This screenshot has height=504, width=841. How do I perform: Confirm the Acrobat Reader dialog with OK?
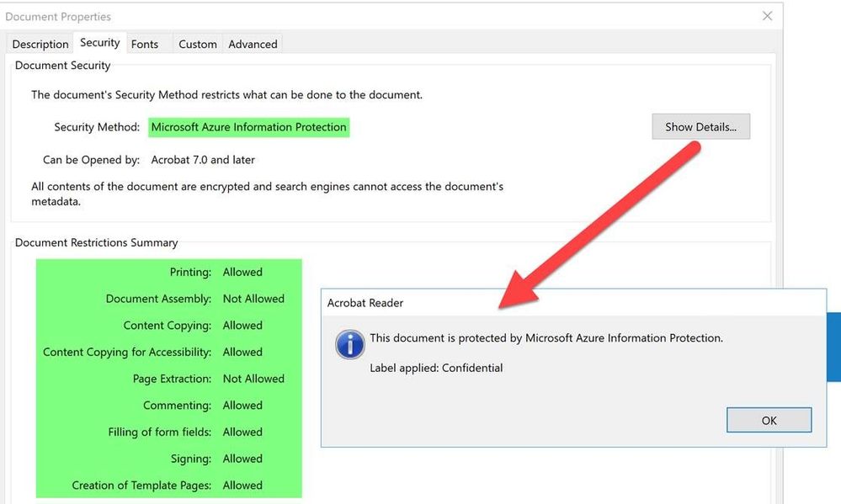[769, 421]
